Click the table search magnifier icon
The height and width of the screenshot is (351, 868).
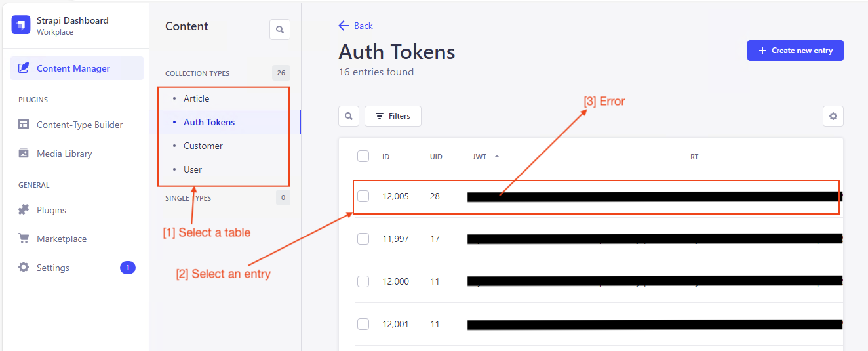pyautogui.click(x=349, y=116)
